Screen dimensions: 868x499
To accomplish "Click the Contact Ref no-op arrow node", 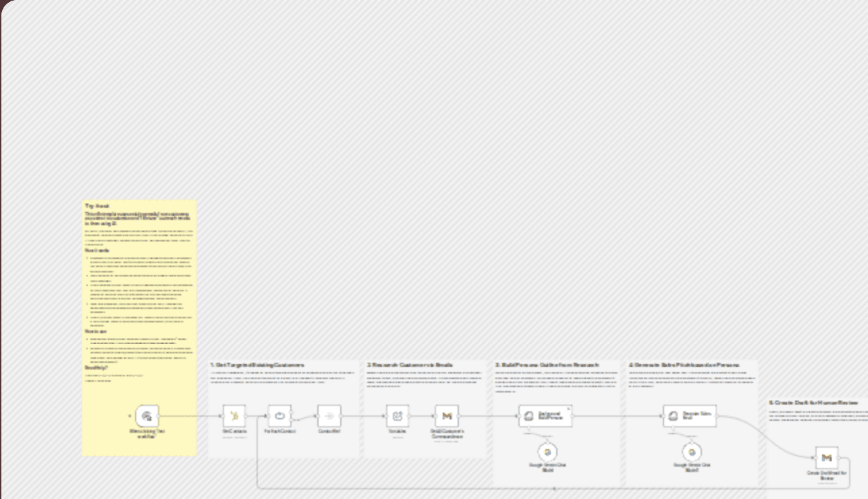I will tap(329, 416).
